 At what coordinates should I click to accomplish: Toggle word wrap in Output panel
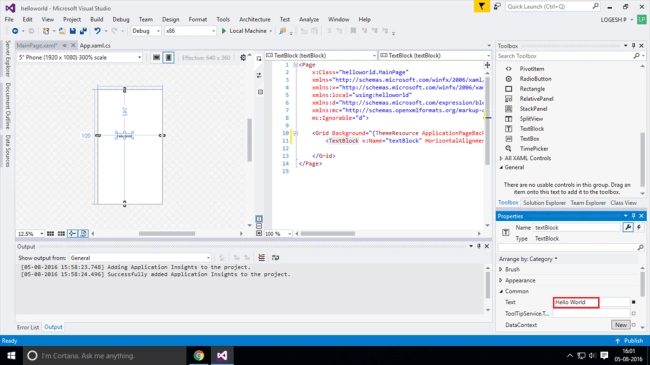pos(275,258)
